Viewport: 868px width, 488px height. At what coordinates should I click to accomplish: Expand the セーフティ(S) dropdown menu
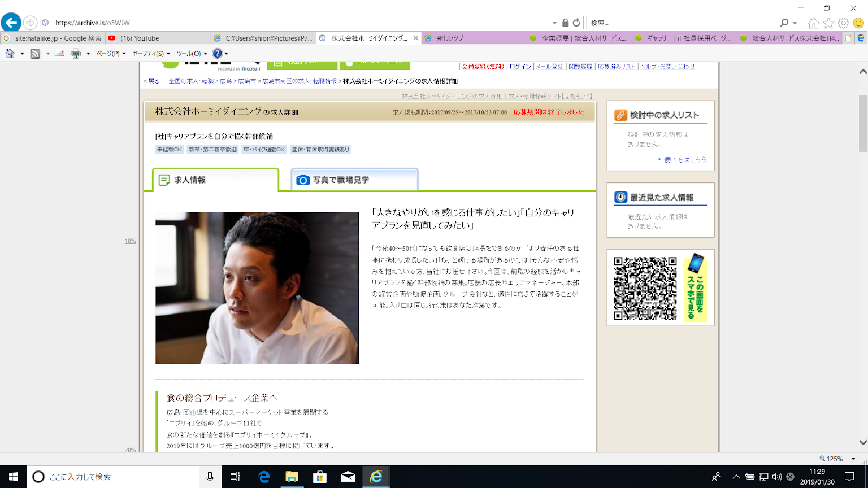pos(151,54)
